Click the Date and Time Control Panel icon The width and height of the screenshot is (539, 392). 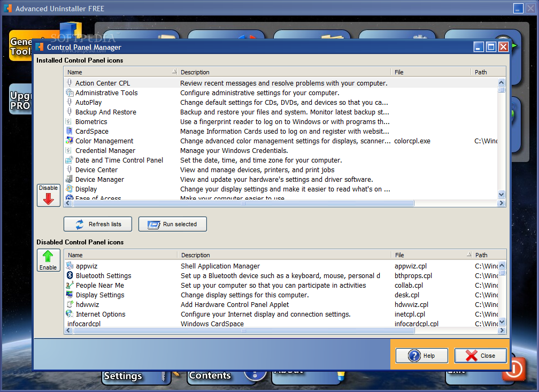[70, 160]
